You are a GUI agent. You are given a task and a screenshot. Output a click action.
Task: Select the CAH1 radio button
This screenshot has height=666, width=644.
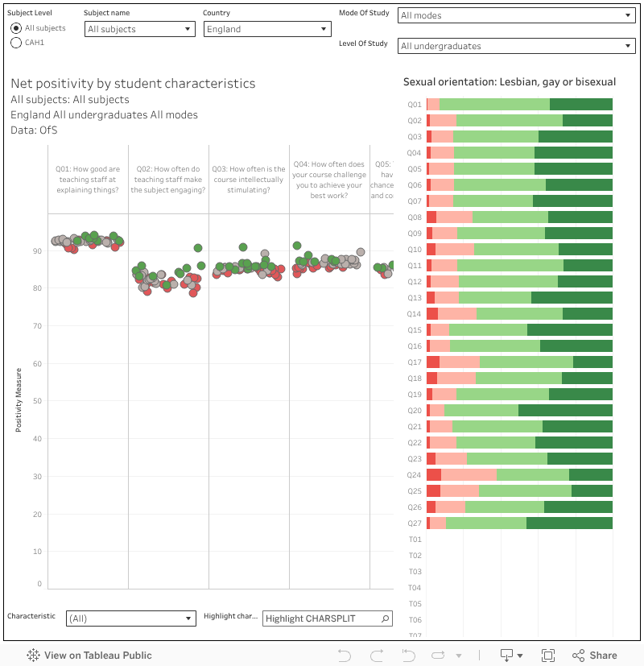click(16, 43)
